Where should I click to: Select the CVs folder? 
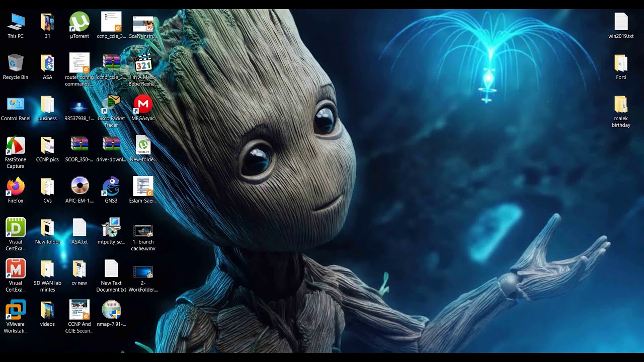[x=47, y=187]
